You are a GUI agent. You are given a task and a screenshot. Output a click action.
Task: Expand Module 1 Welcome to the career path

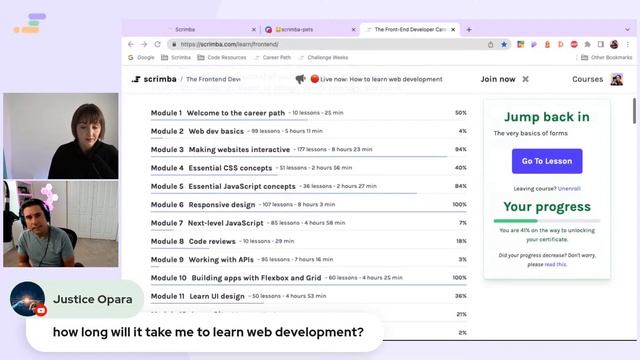(x=309, y=113)
